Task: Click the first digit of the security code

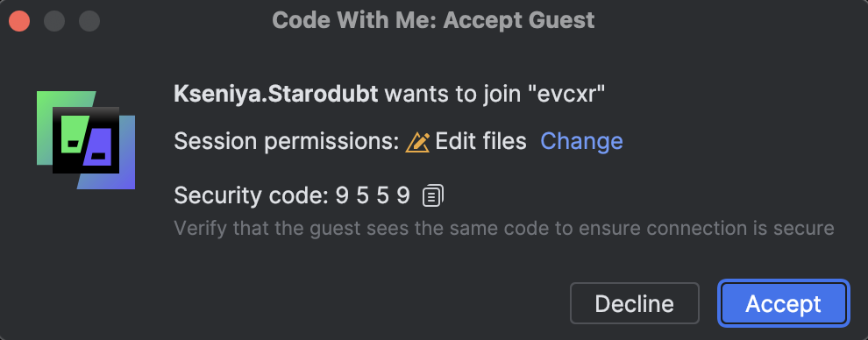Action: point(342,195)
